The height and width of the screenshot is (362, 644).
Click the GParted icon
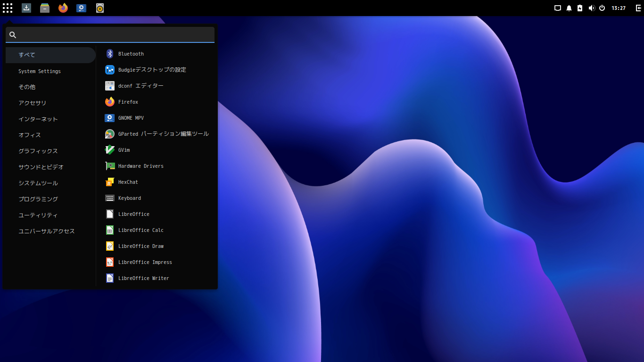click(x=110, y=134)
